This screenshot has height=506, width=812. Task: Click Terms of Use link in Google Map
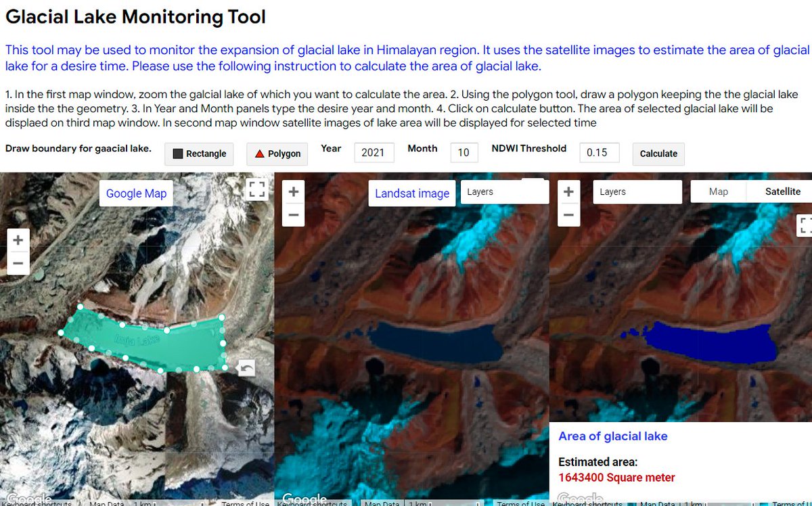point(246,503)
